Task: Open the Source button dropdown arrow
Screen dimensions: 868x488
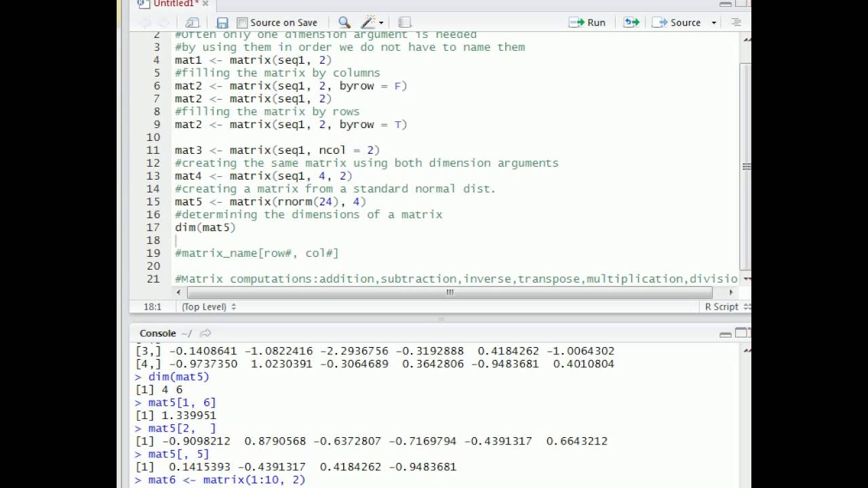Action: pyautogui.click(x=713, y=22)
